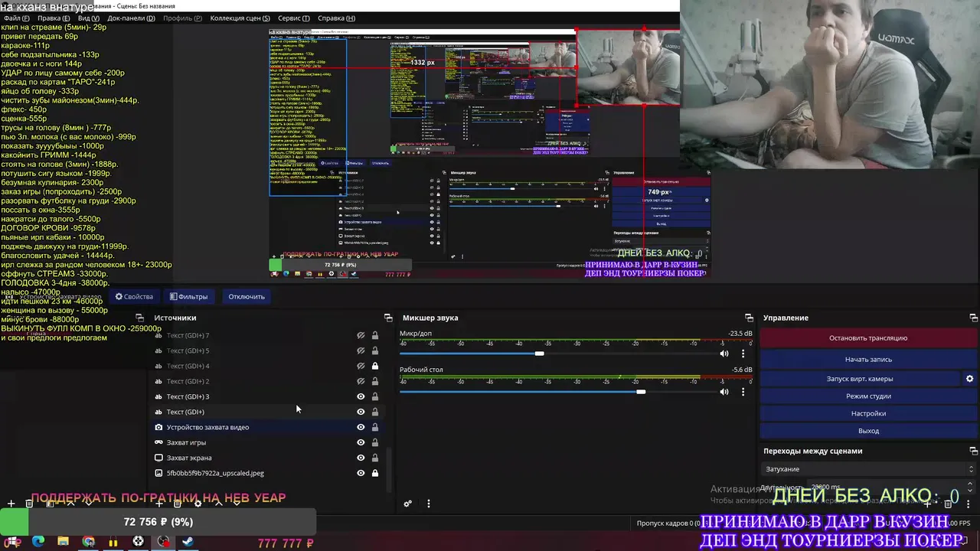This screenshot has height=551, width=980.
Task: Click Запуск вирт. камеры
Action: tap(860, 378)
